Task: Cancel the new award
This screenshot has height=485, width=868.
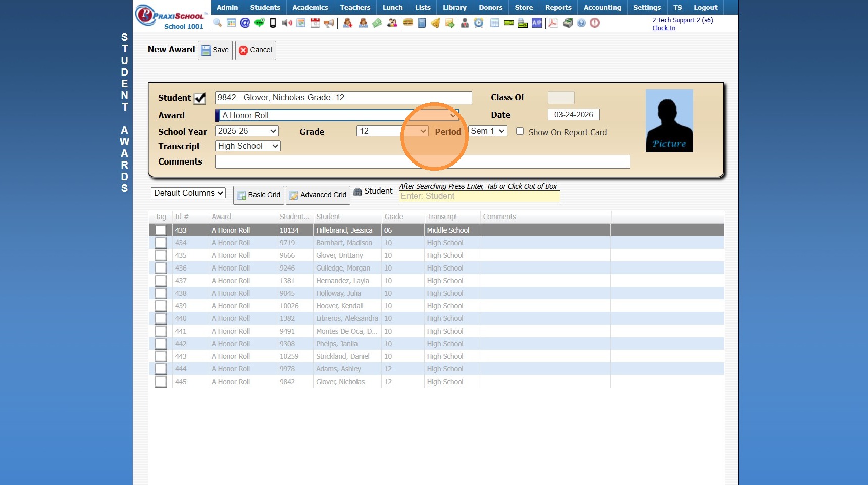Action: [x=256, y=50]
